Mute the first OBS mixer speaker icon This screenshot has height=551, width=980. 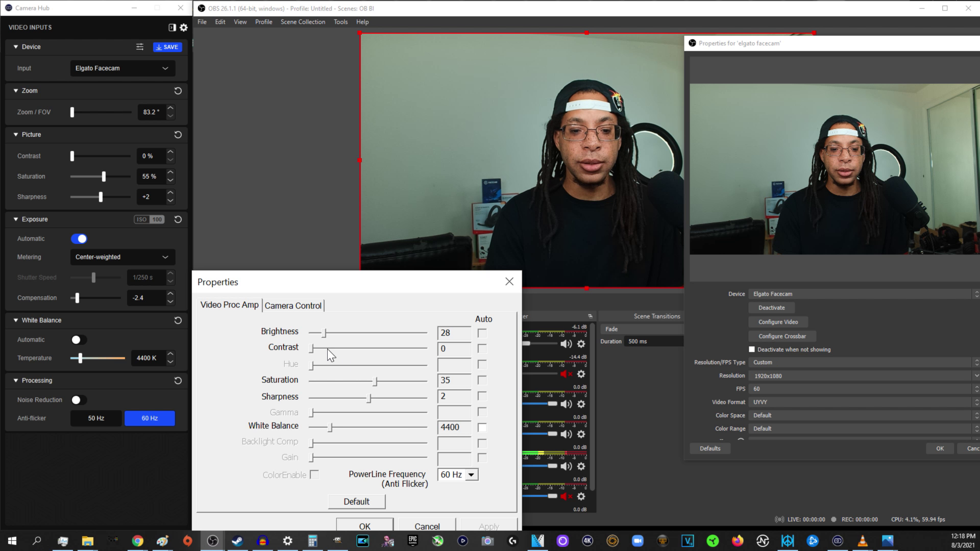[566, 344]
